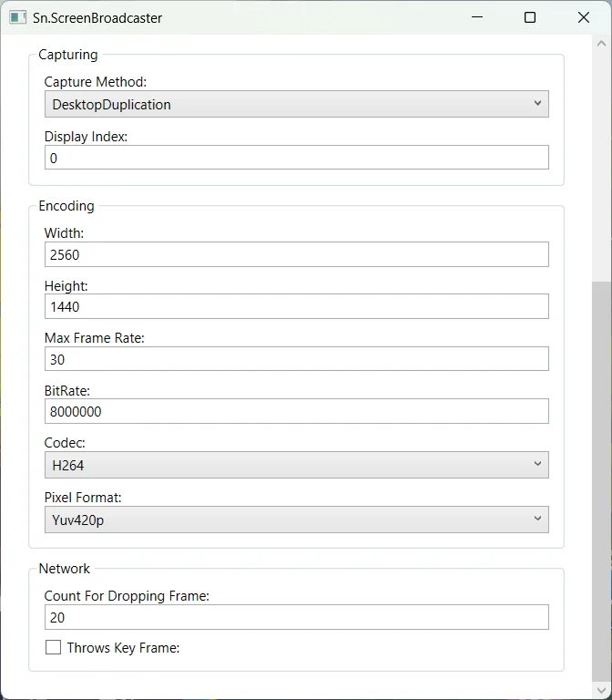The height and width of the screenshot is (700, 612).
Task: Click the Capture Method: label
Action: 95,82
